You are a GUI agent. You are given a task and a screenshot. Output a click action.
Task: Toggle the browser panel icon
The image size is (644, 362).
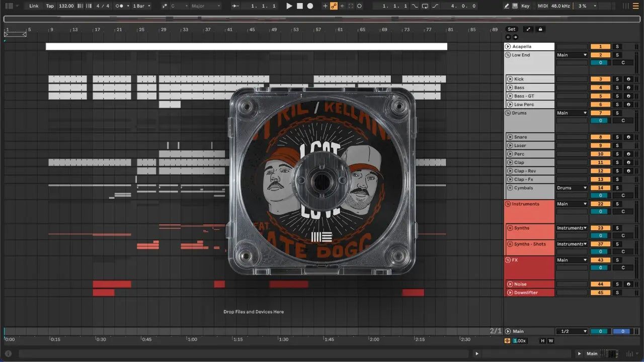9,6
